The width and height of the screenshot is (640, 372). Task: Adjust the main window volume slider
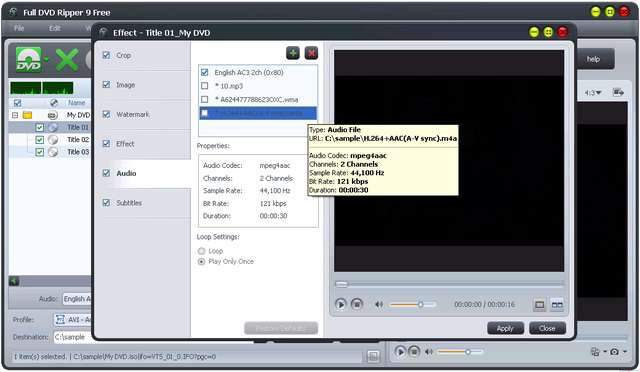[x=460, y=352]
